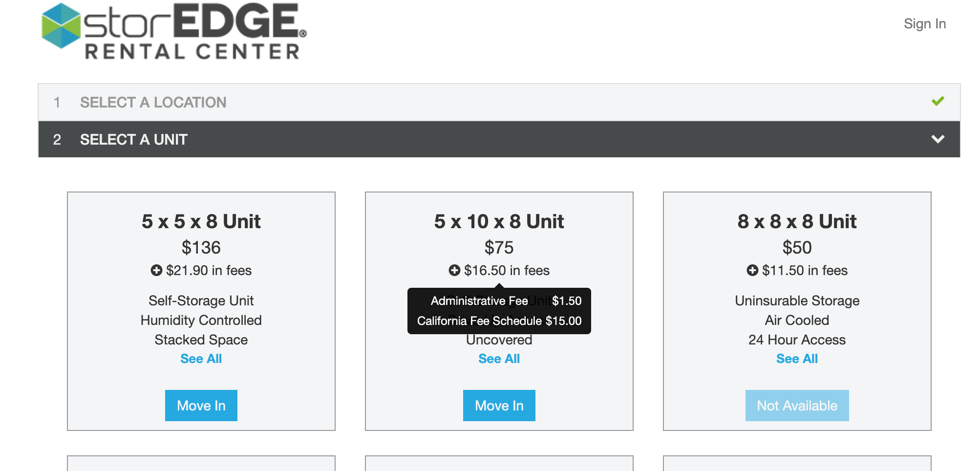Click the $75 price
The width and height of the screenshot is (980, 471).
(x=499, y=248)
